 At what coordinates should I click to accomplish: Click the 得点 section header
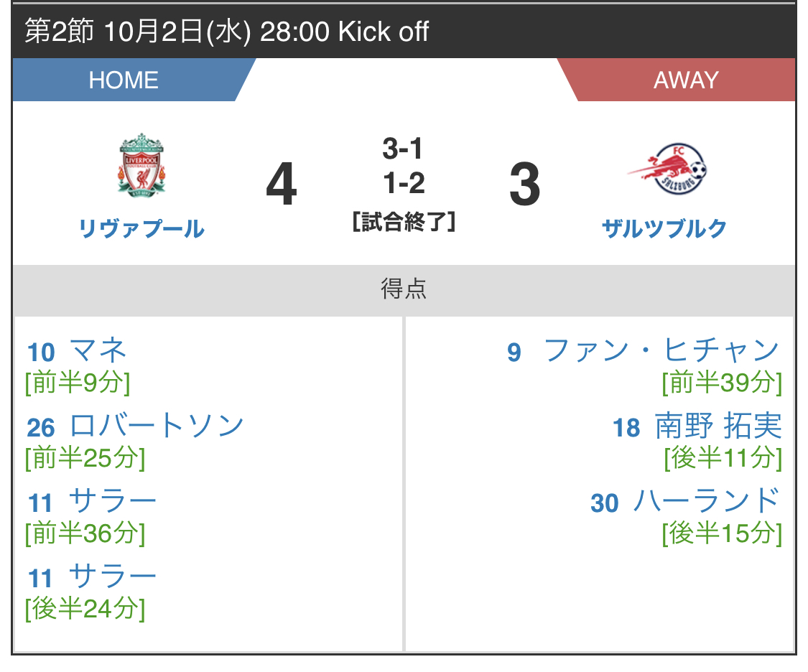coord(404,289)
